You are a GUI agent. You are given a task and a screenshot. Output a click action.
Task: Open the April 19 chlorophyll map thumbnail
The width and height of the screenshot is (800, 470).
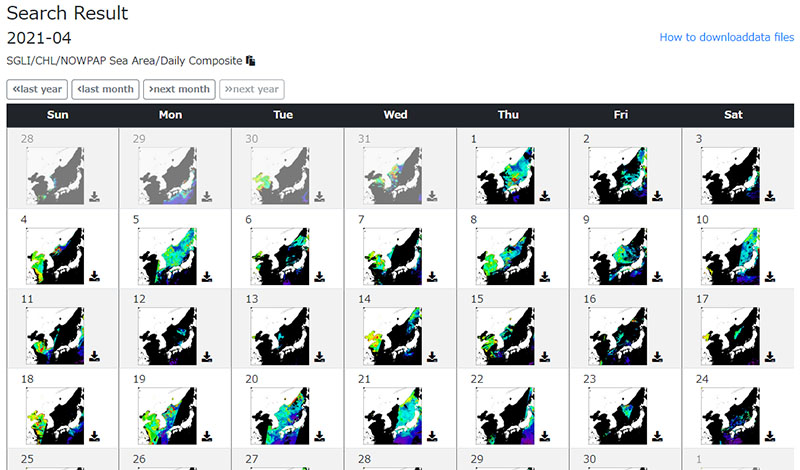(167, 415)
